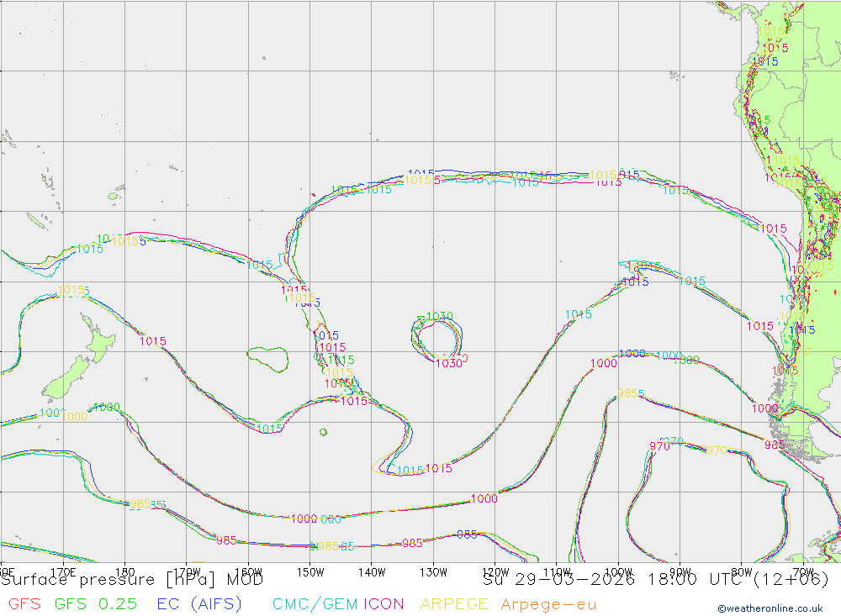Click the green GFS 0.25 legend label
The width and height of the screenshot is (841, 616).
pos(96,604)
